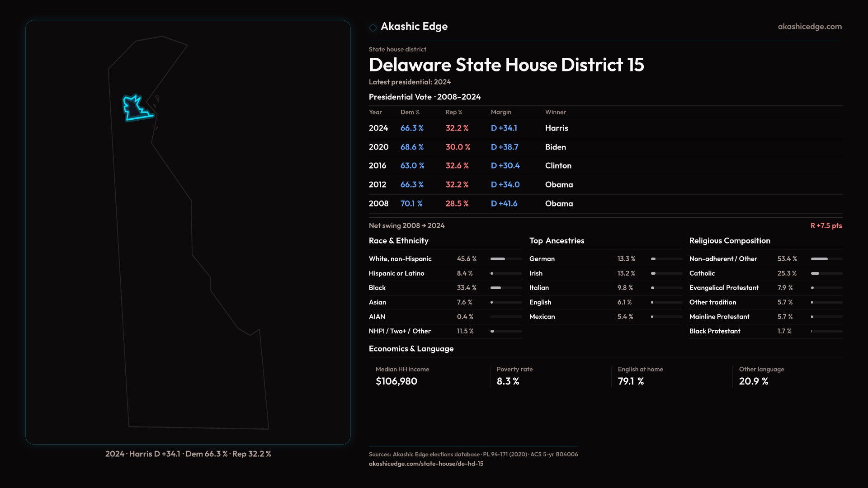Click the Median HH income $106,980 value
This screenshot has height=488, width=868.
pyautogui.click(x=396, y=381)
